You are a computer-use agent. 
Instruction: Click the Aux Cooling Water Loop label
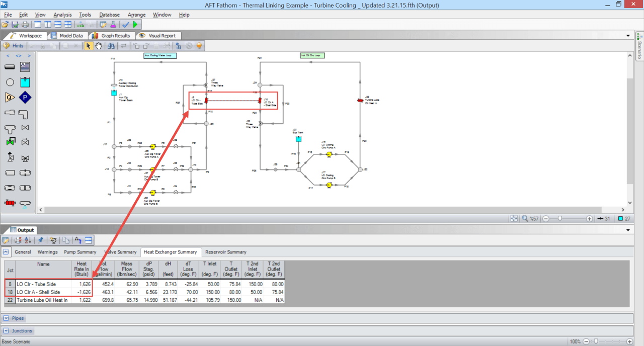coord(160,55)
